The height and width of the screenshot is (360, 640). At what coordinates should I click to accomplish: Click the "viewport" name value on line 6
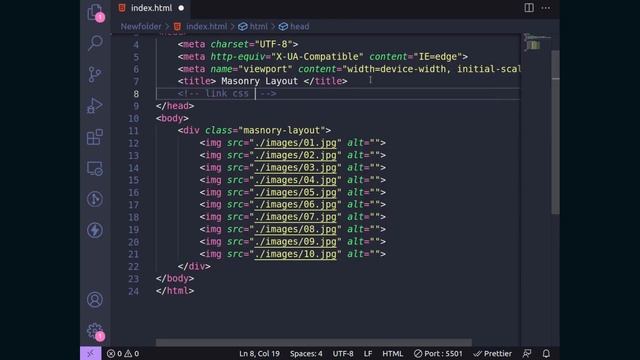point(265,69)
